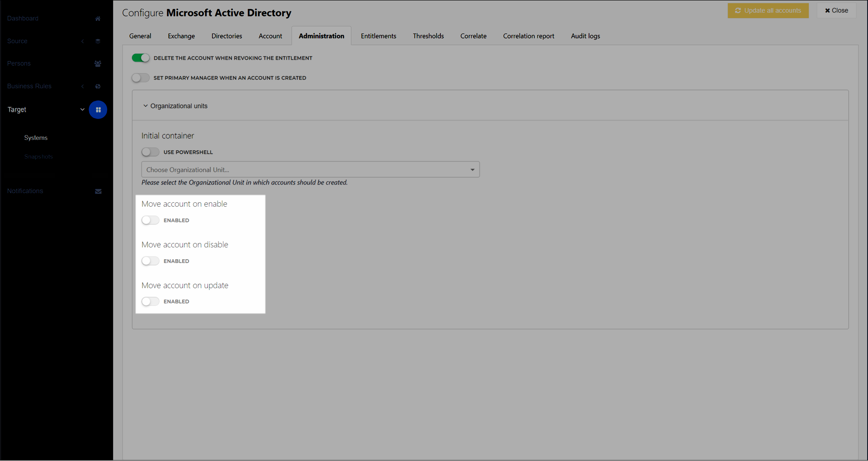
Task: Disable delete account when revoking entitlement
Action: pos(141,58)
